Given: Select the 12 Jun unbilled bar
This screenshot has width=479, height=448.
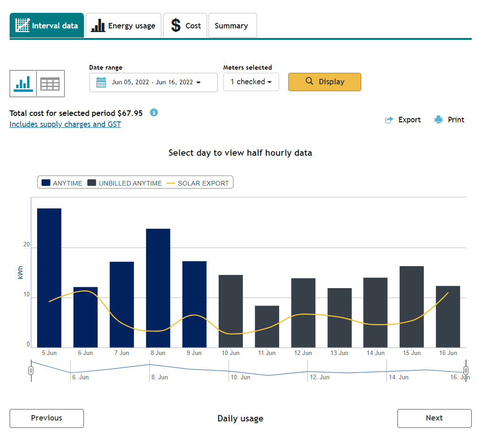Looking at the screenshot, I should point(303,313).
